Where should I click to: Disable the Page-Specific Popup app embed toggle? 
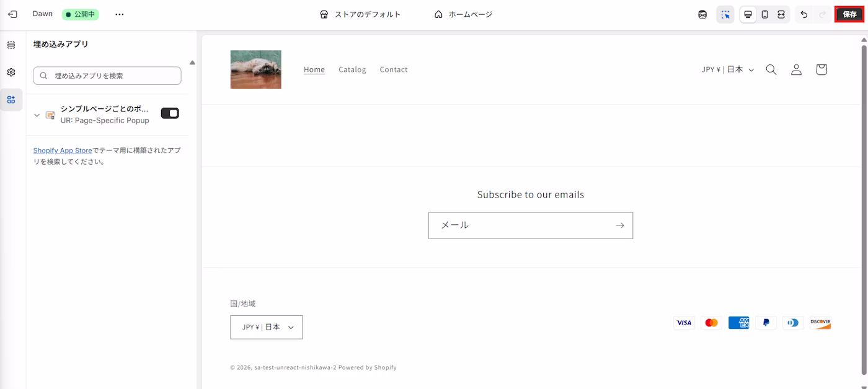tap(170, 113)
